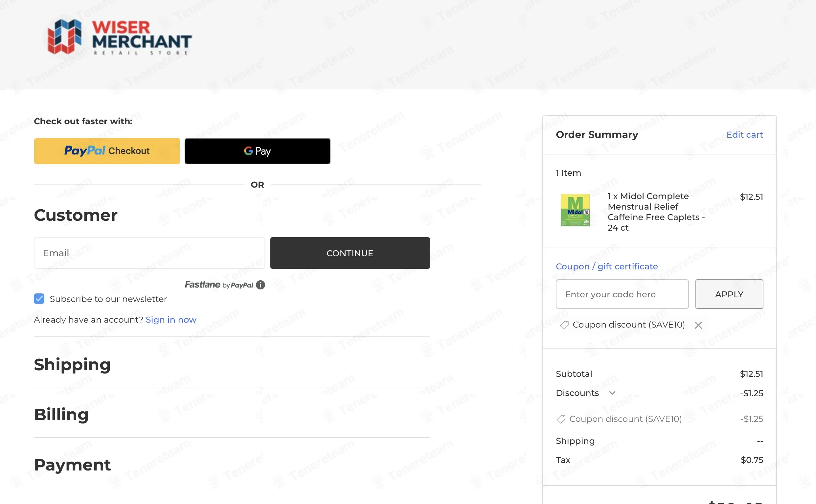Focus the Enter your code here field
Viewport: 816px width, 504px height.
pyautogui.click(x=622, y=294)
